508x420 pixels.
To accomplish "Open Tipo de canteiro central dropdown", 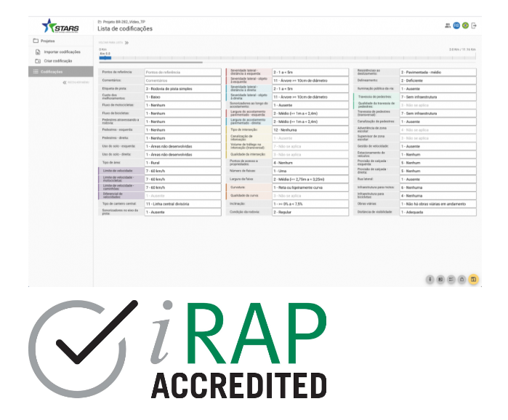I will click(182, 204).
